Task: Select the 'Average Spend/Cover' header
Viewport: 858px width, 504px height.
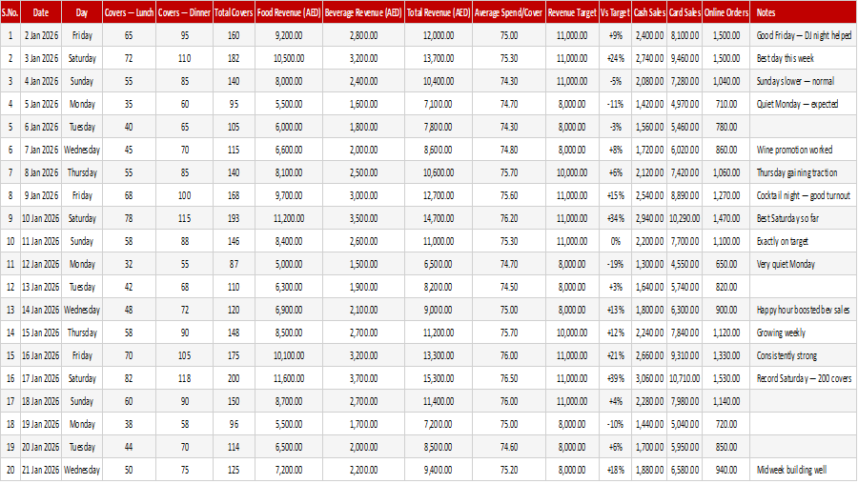Action: tap(509, 12)
